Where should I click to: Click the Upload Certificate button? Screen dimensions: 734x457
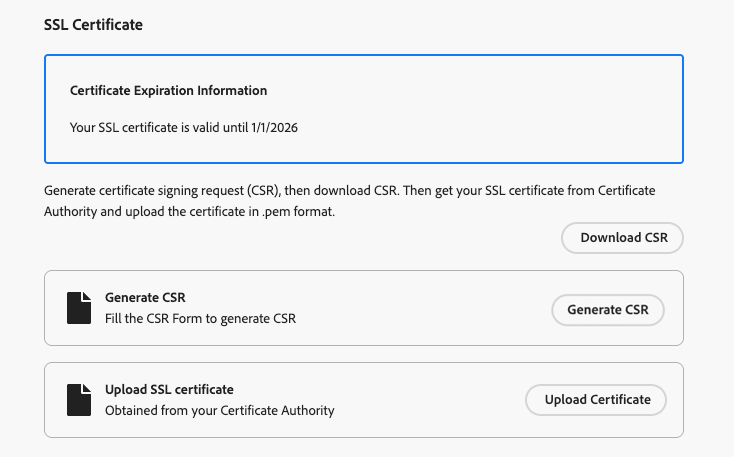point(597,400)
